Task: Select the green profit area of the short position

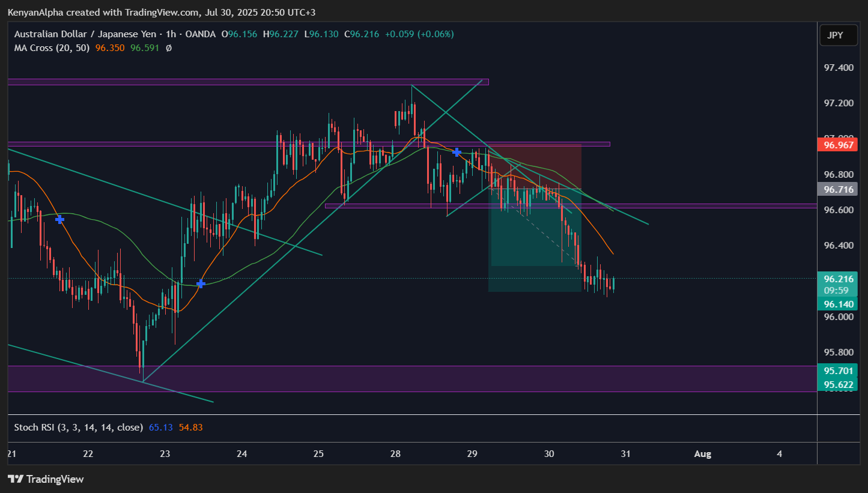Action: tap(535, 240)
